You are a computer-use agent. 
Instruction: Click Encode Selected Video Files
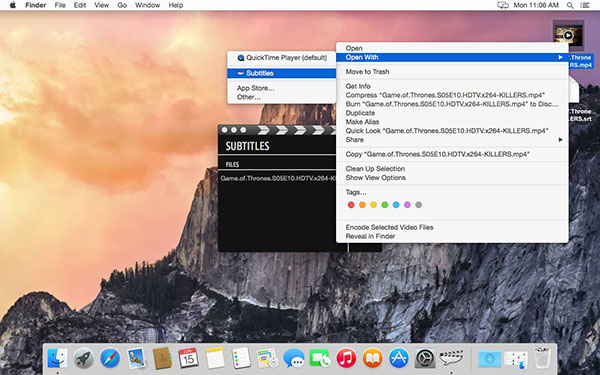[x=389, y=227]
